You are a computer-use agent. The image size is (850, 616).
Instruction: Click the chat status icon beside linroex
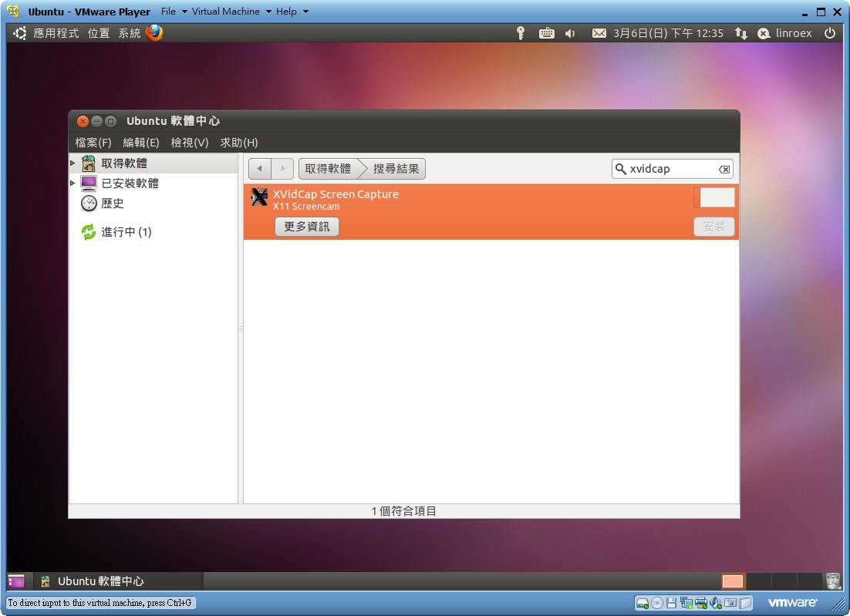(764, 34)
